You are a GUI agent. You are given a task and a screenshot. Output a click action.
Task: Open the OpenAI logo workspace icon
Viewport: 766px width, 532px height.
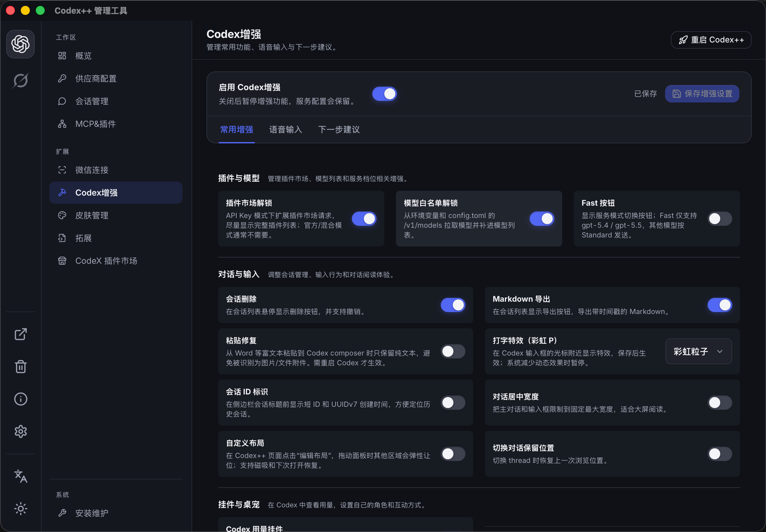pos(20,44)
